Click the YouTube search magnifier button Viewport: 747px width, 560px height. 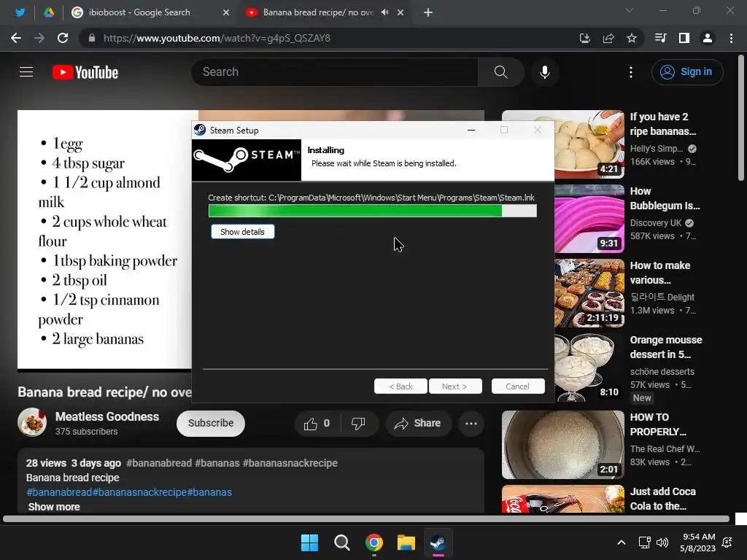click(x=500, y=72)
